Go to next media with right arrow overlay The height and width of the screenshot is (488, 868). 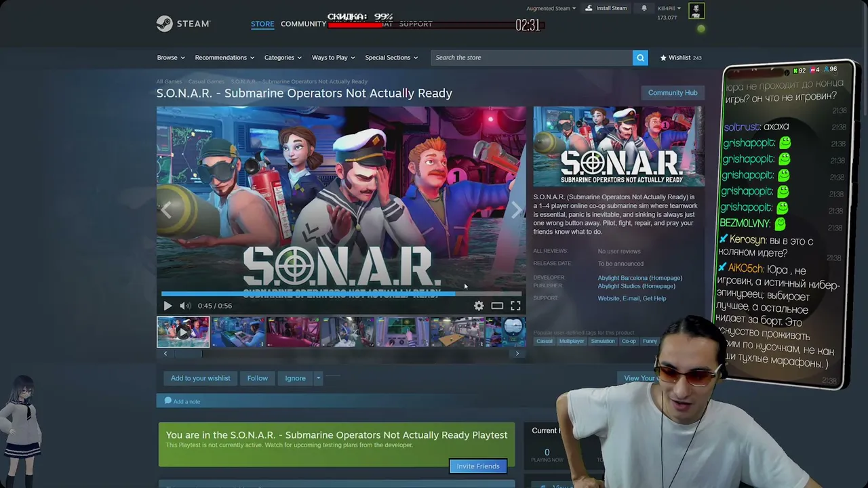click(x=517, y=210)
